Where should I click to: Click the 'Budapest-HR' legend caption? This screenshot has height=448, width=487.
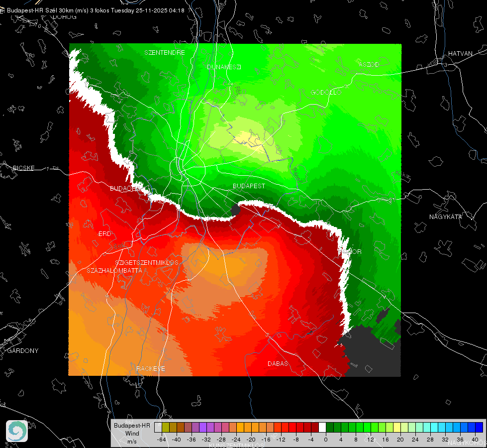[132, 426]
